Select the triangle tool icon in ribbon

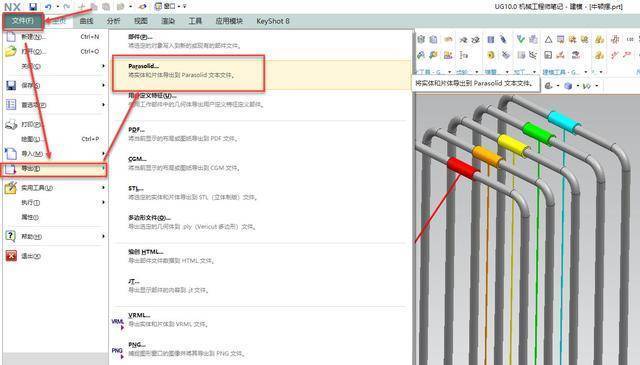(x=548, y=40)
